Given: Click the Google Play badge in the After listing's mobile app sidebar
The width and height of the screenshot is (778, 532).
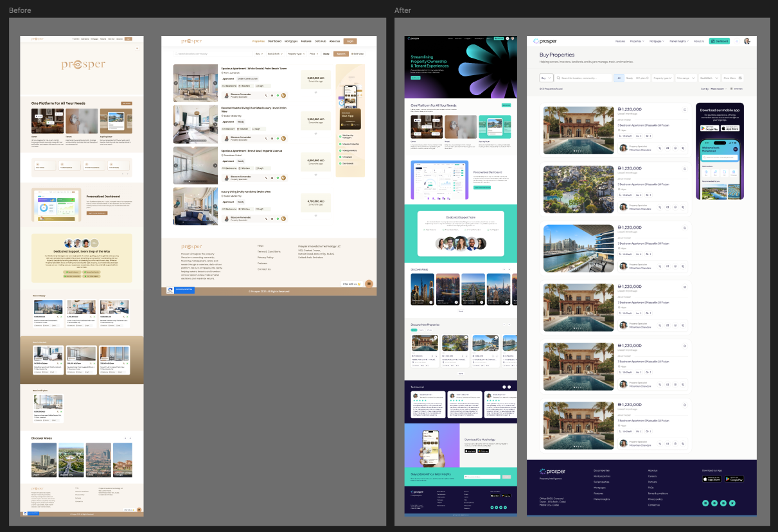Looking at the screenshot, I should pyautogui.click(x=709, y=128).
